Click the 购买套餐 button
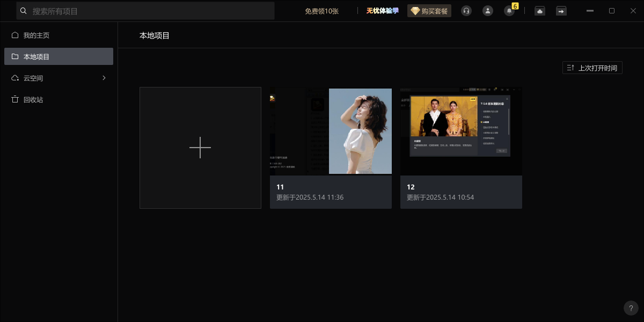Viewport: 644px width, 322px height. (x=429, y=11)
